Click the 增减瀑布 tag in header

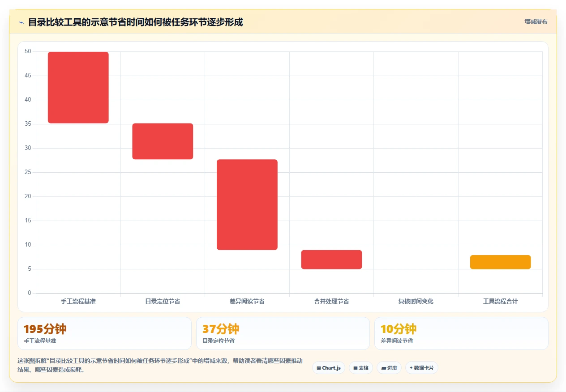536,21
